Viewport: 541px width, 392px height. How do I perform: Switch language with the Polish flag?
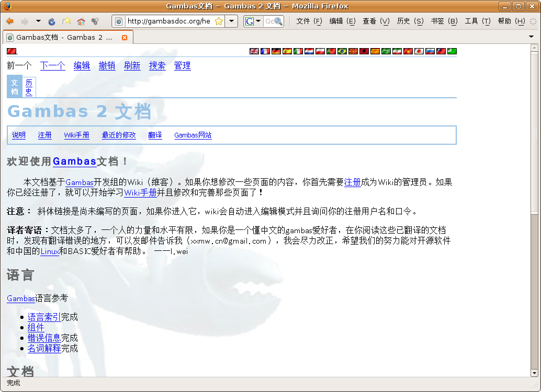click(320, 51)
